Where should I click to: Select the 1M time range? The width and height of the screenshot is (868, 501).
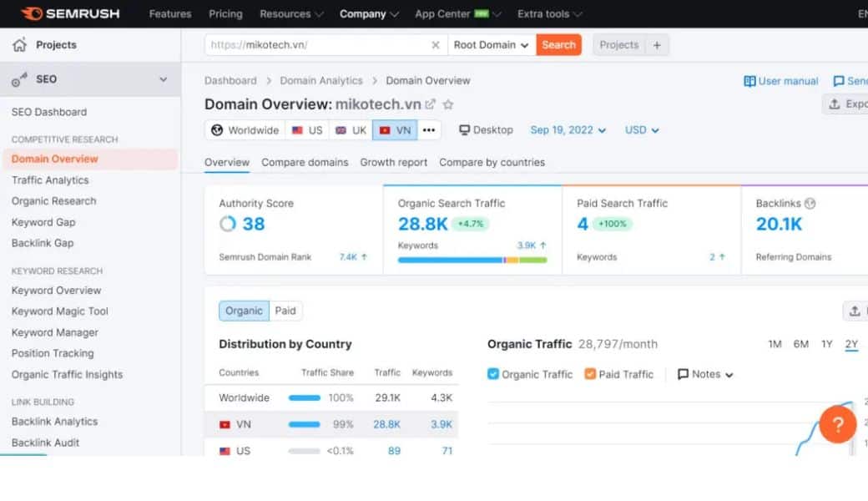pyautogui.click(x=775, y=344)
